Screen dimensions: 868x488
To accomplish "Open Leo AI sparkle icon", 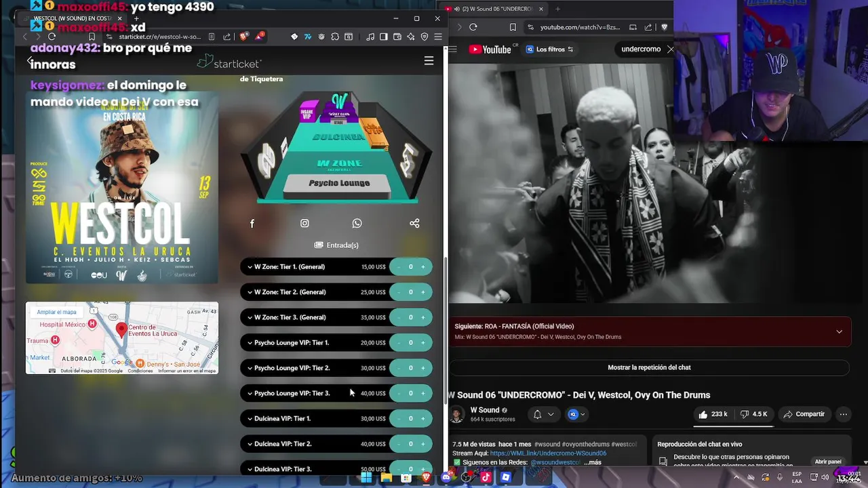I will click(x=411, y=37).
